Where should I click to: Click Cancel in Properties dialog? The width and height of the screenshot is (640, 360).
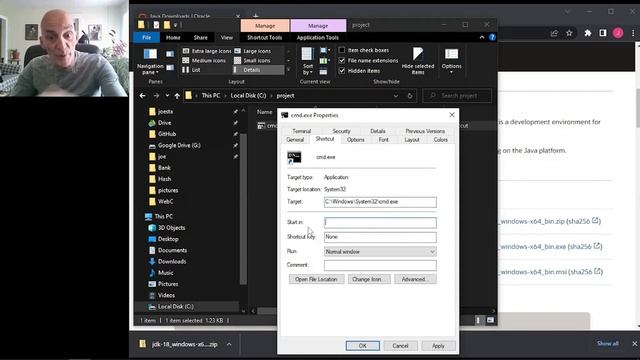[400, 346]
